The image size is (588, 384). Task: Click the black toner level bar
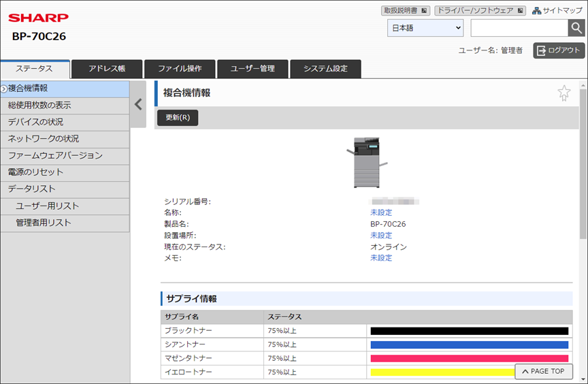469,331
